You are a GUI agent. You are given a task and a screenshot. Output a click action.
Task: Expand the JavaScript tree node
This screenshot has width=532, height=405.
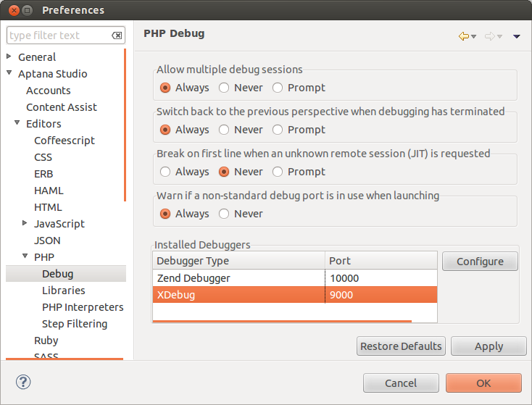pyautogui.click(x=25, y=223)
